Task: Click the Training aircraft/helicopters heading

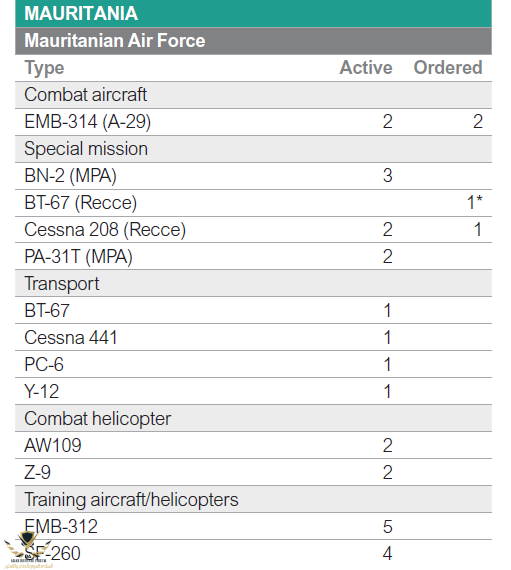Action: 132,500
